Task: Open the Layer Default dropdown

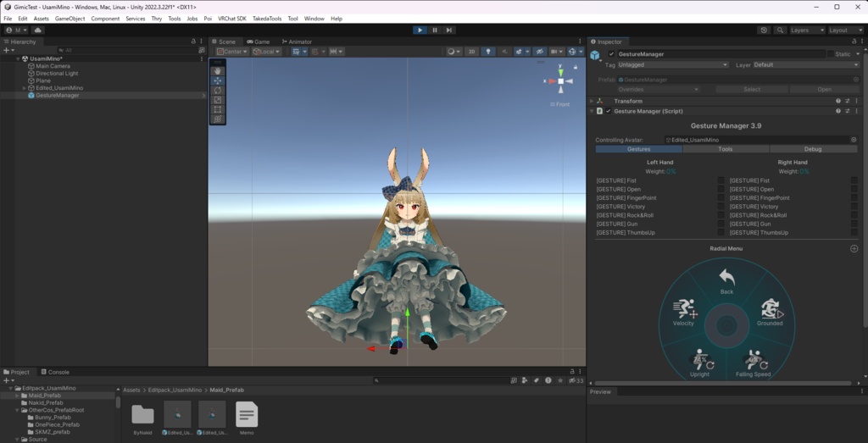Action: tap(805, 64)
